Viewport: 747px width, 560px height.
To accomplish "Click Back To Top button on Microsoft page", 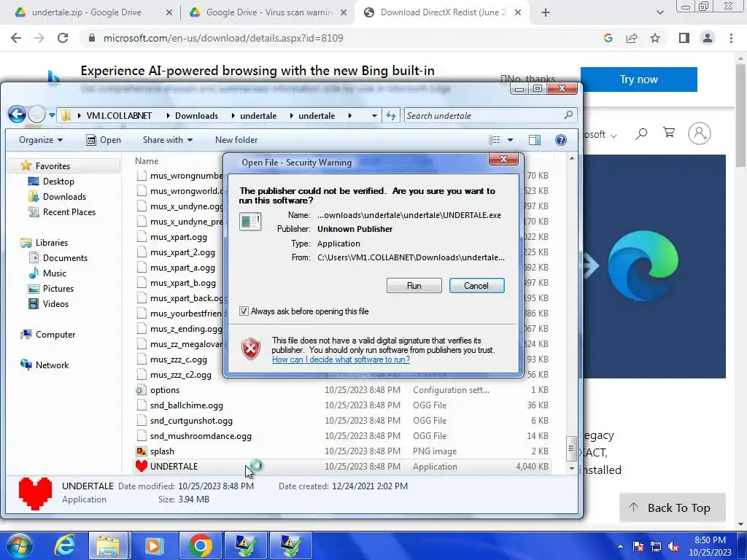I will coord(672,507).
